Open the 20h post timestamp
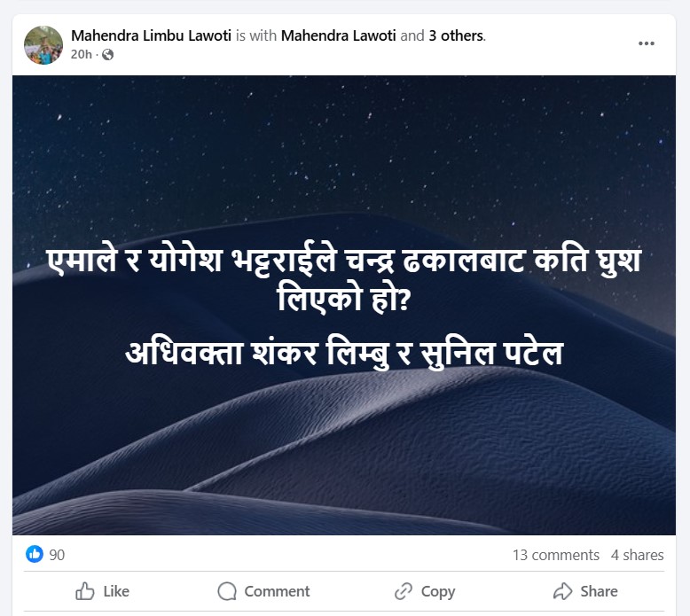Viewport: 690px width, 616px height. click(82, 55)
